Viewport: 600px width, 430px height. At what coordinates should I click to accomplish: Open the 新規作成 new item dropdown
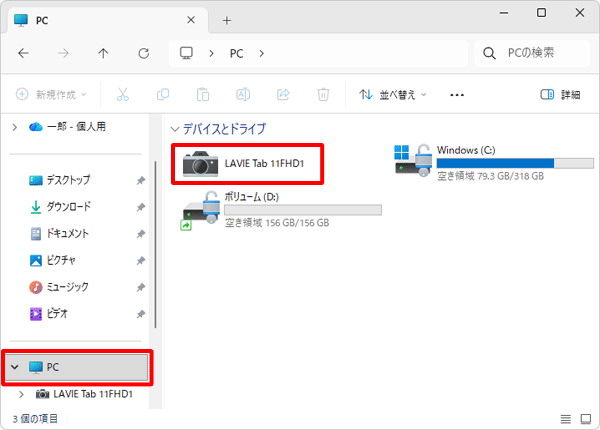(51, 94)
